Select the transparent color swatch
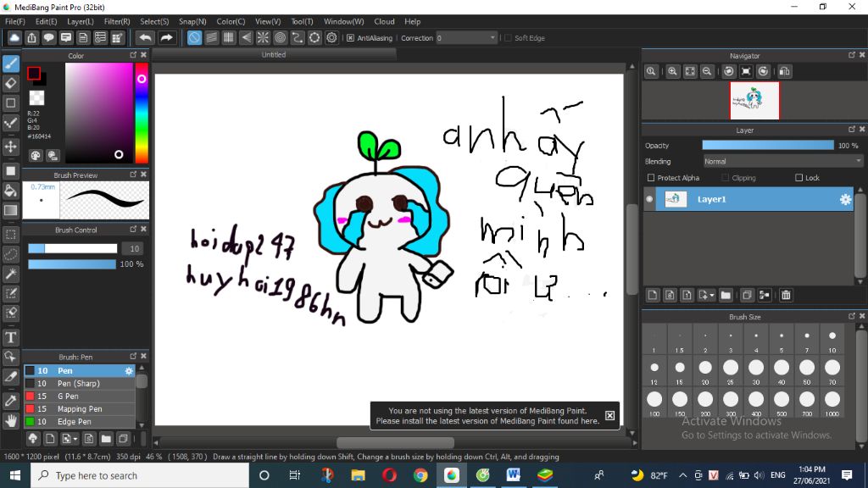Viewport: 868px width, 488px height. tap(36, 98)
